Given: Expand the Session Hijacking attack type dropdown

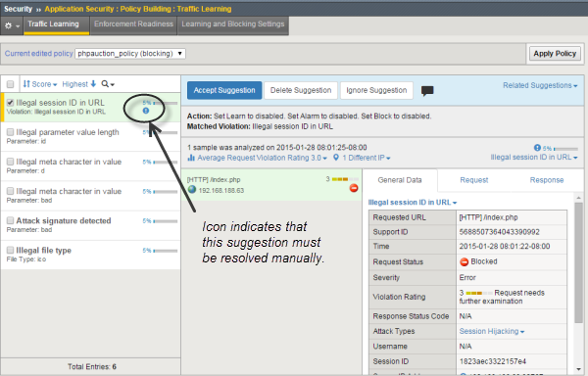Looking at the screenshot, I should coord(492,331).
